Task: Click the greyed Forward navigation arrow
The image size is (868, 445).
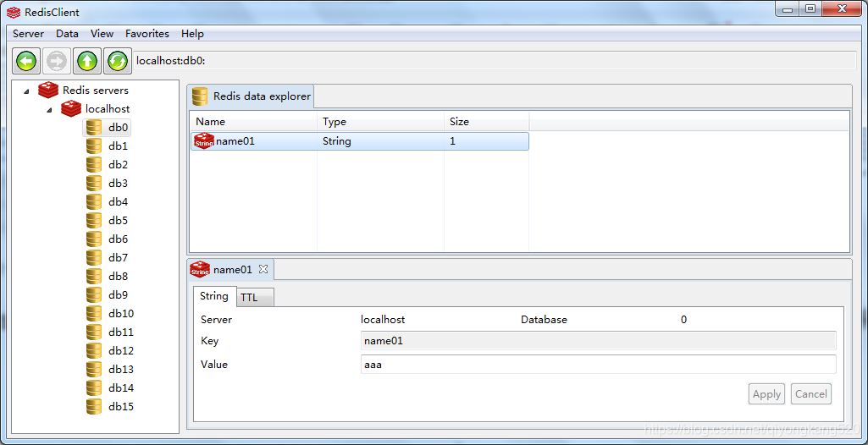Action: click(57, 61)
